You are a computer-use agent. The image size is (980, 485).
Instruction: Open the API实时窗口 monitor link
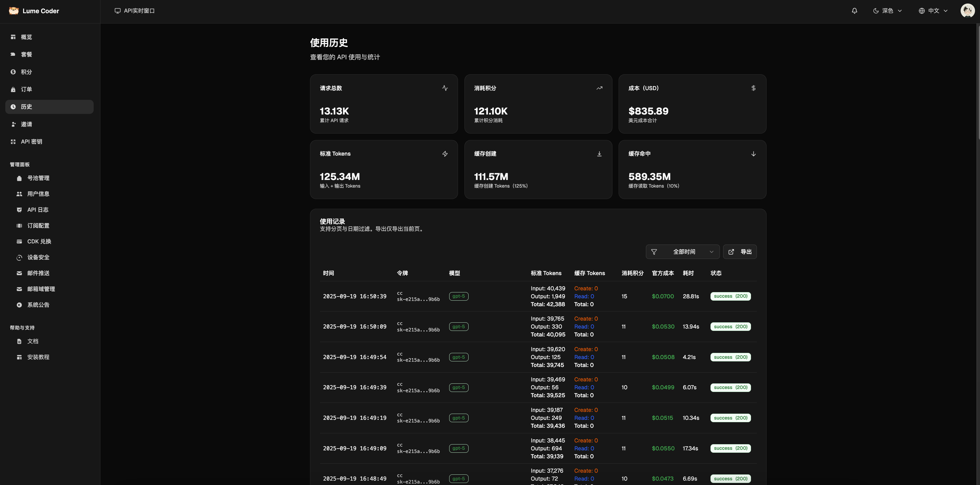tap(135, 11)
